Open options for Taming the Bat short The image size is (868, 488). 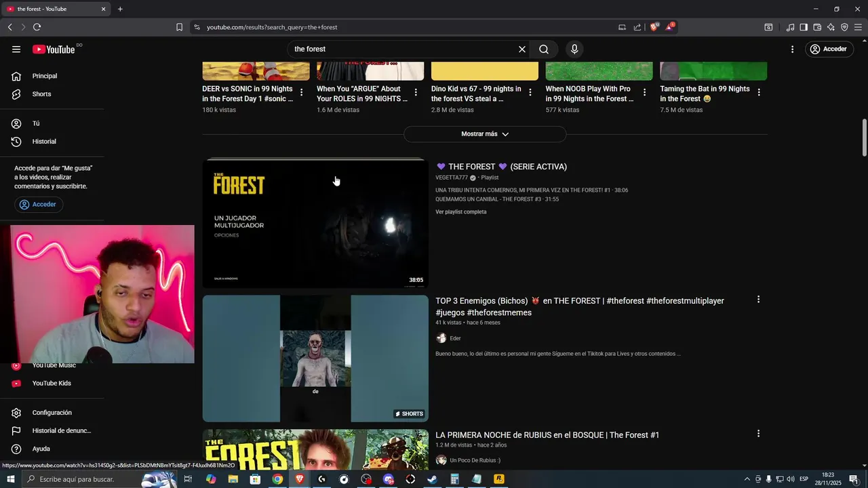[x=759, y=92]
